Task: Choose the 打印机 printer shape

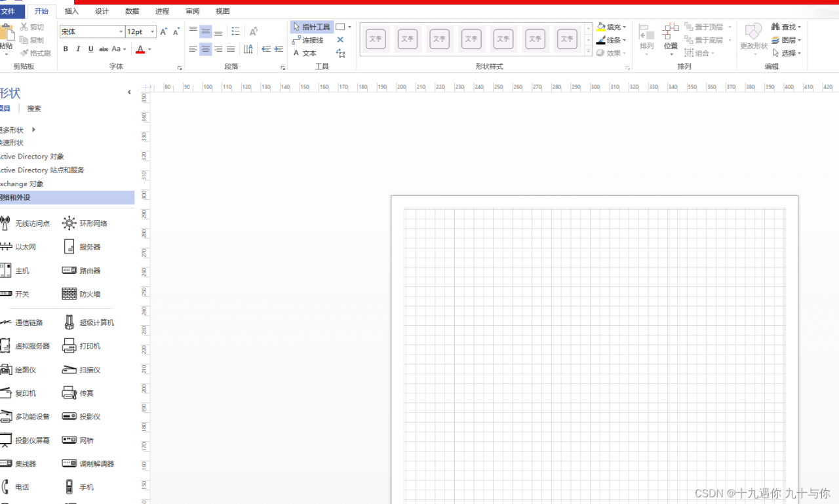Action: coord(82,346)
